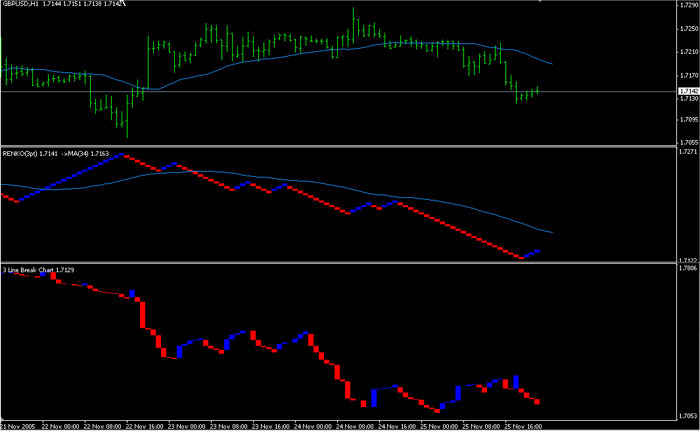The width and height of the screenshot is (700, 432).
Task: Click the 1.7130 price axis label
Action: (x=689, y=98)
